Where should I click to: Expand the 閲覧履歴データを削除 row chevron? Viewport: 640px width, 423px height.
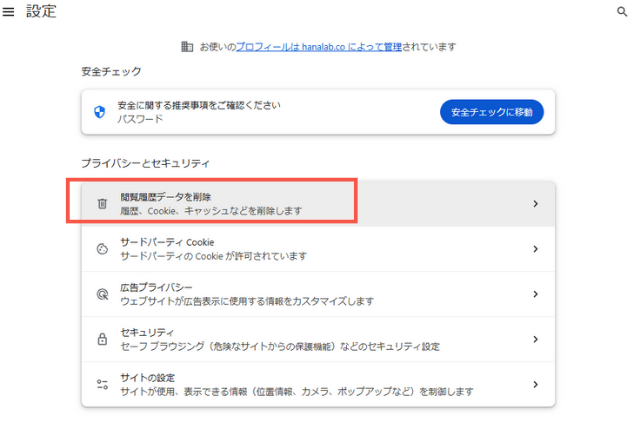(x=535, y=204)
